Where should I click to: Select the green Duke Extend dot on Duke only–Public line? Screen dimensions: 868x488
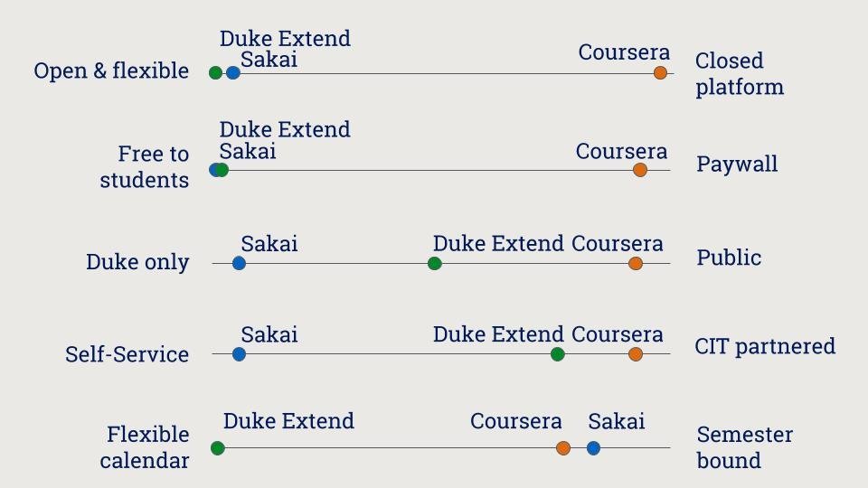pyautogui.click(x=434, y=264)
